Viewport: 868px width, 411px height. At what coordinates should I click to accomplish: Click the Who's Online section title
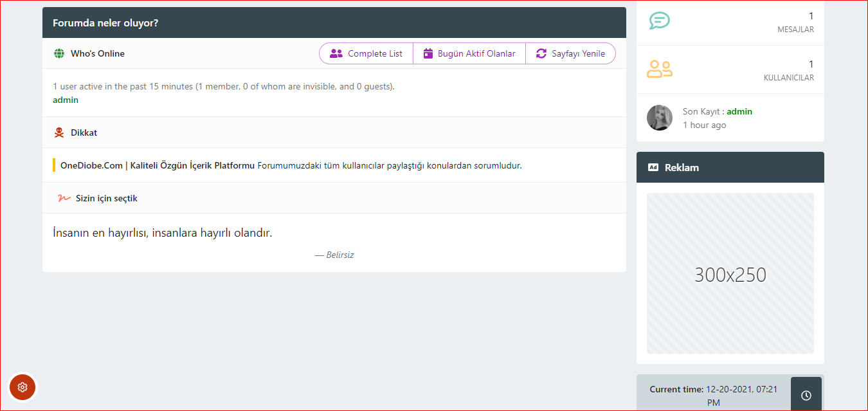(98, 53)
